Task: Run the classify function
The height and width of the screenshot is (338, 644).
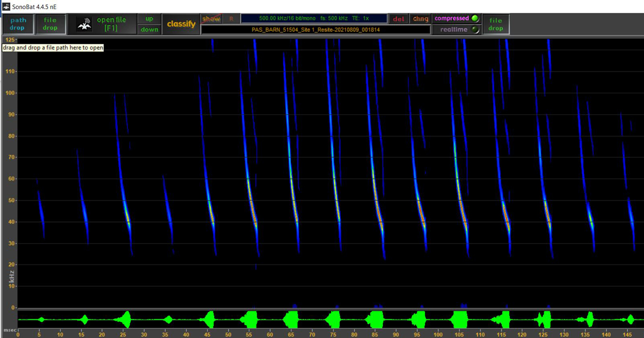Action: [181, 24]
